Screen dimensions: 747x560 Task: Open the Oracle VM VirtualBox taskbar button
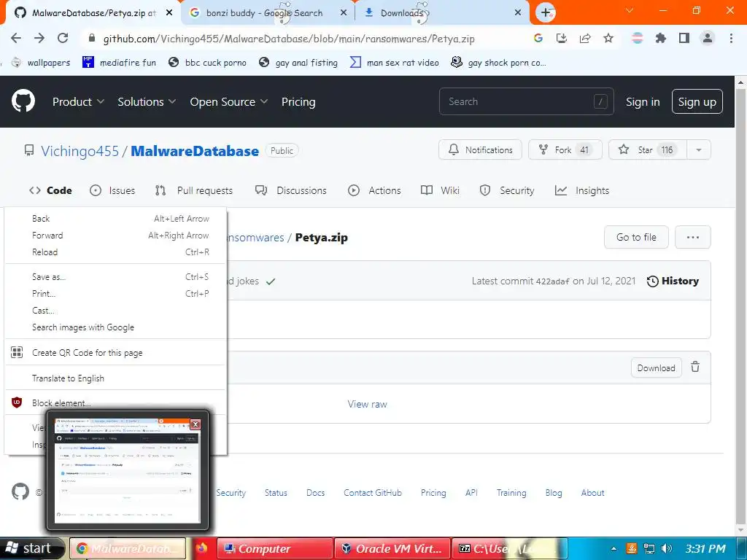coord(391,548)
